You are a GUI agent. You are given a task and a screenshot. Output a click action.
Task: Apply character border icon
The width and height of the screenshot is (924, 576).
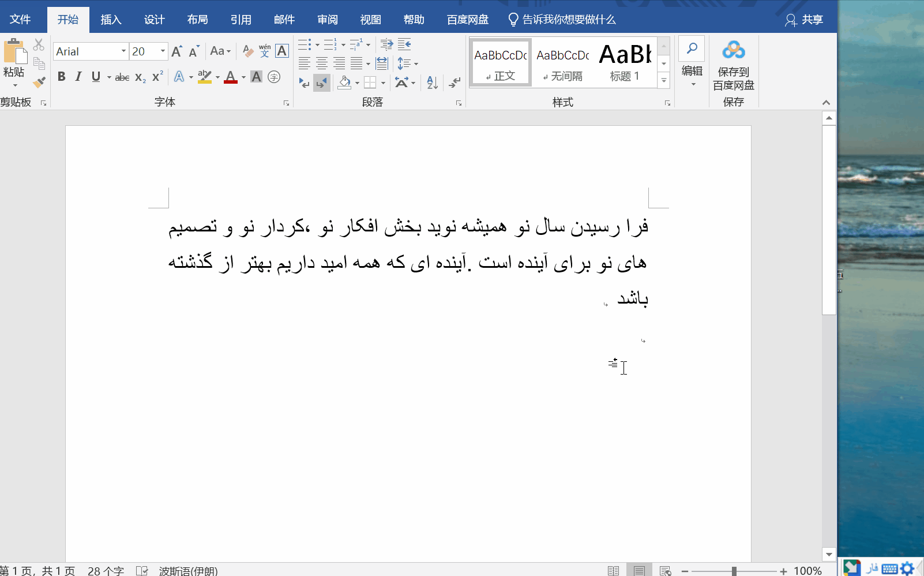[282, 51]
